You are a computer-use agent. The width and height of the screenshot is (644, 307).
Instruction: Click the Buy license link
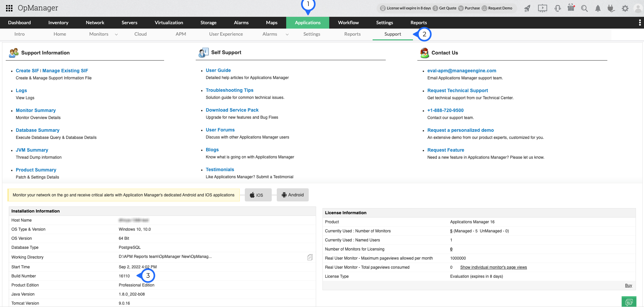628,285
